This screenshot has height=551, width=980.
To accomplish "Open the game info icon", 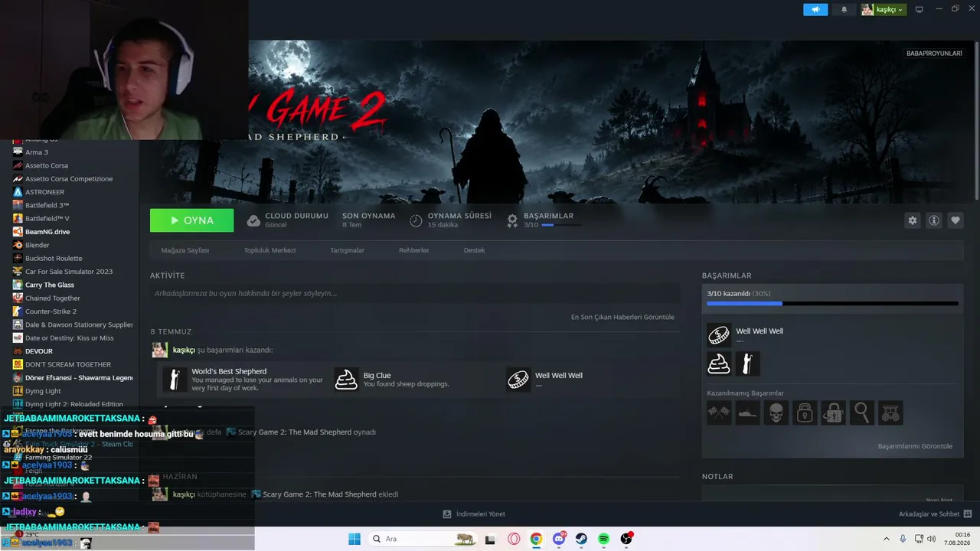I will coord(934,220).
